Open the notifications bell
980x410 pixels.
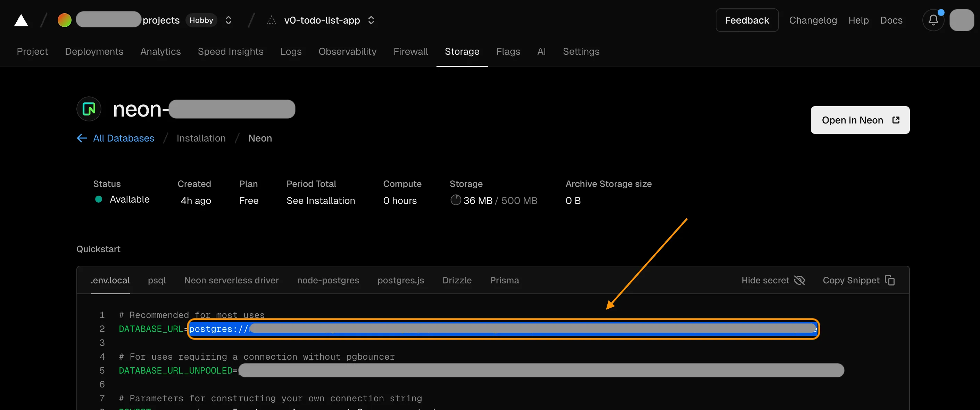pos(933,20)
